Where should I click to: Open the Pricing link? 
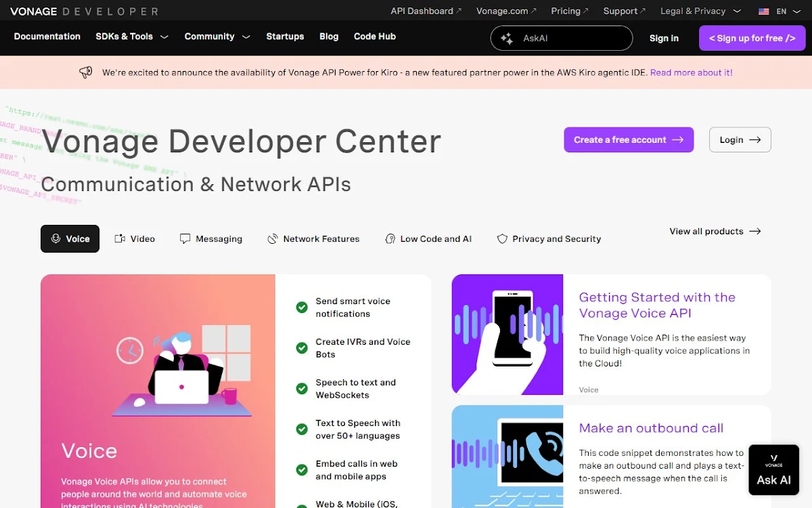pyautogui.click(x=570, y=11)
